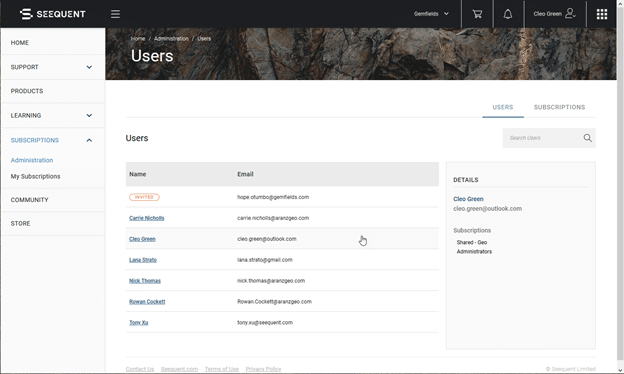Select the Users tab
Screen dimensions: 624x374
pos(503,107)
